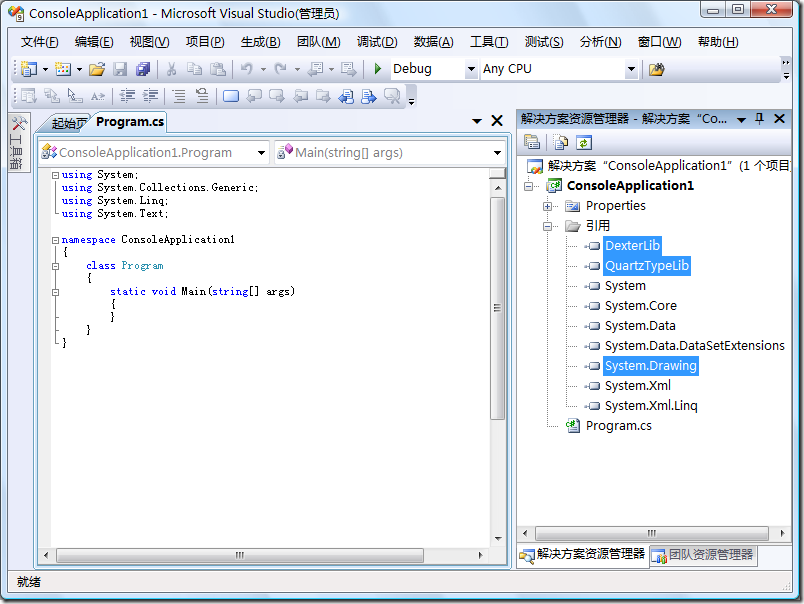Select the DexterLib reference
This screenshot has height=604, width=804.
[x=632, y=246]
